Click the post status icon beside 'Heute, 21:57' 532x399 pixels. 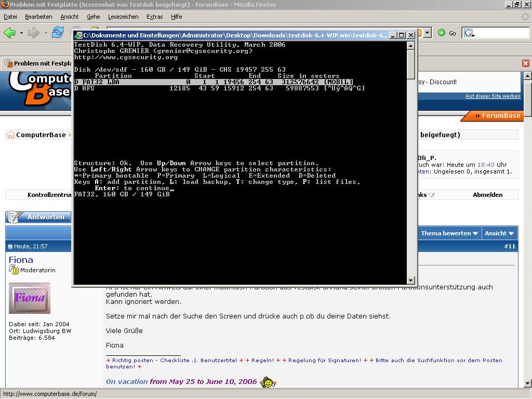point(10,247)
